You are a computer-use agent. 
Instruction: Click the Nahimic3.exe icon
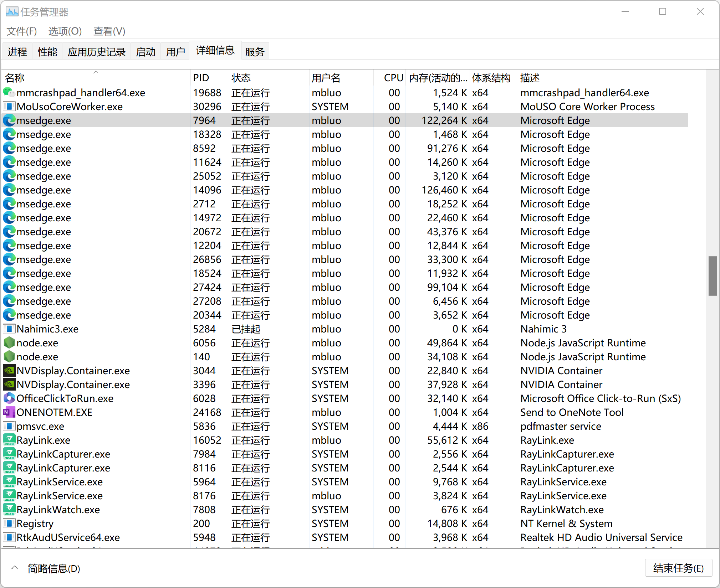coord(9,329)
